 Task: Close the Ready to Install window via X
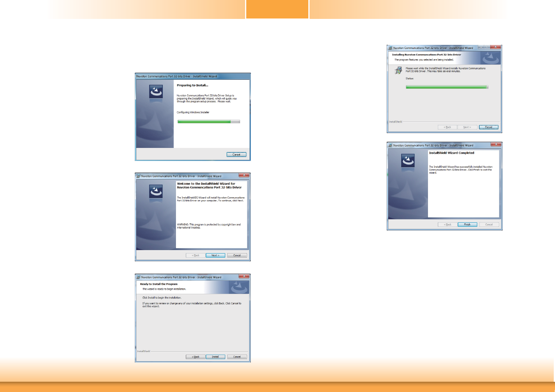pos(244,277)
